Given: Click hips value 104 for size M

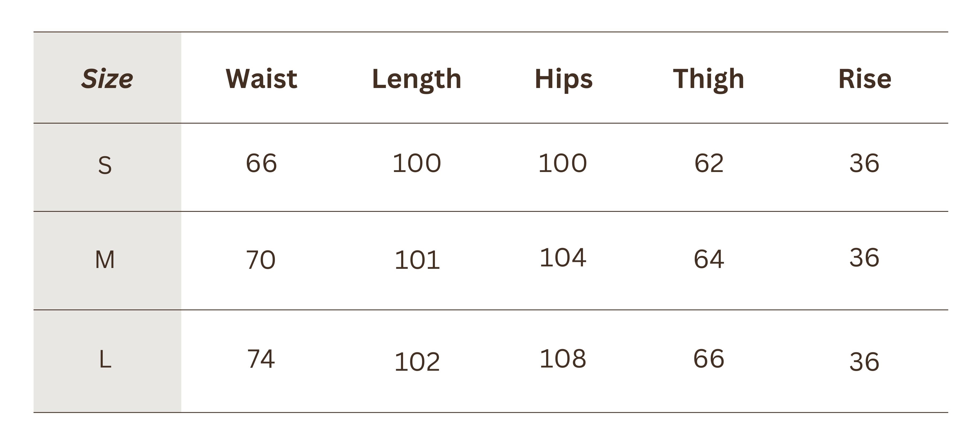Looking at the screenshot, I should click(563, 258).
